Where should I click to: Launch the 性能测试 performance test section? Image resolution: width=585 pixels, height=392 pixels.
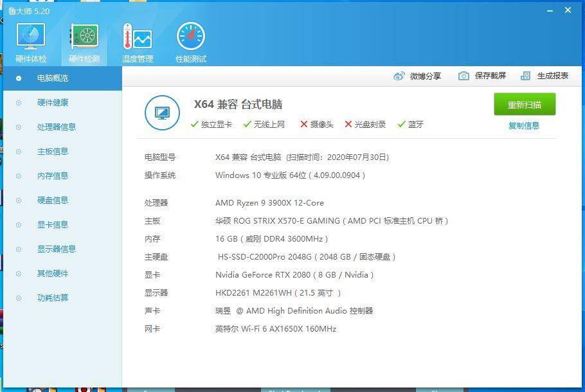[x=191, y=42]
